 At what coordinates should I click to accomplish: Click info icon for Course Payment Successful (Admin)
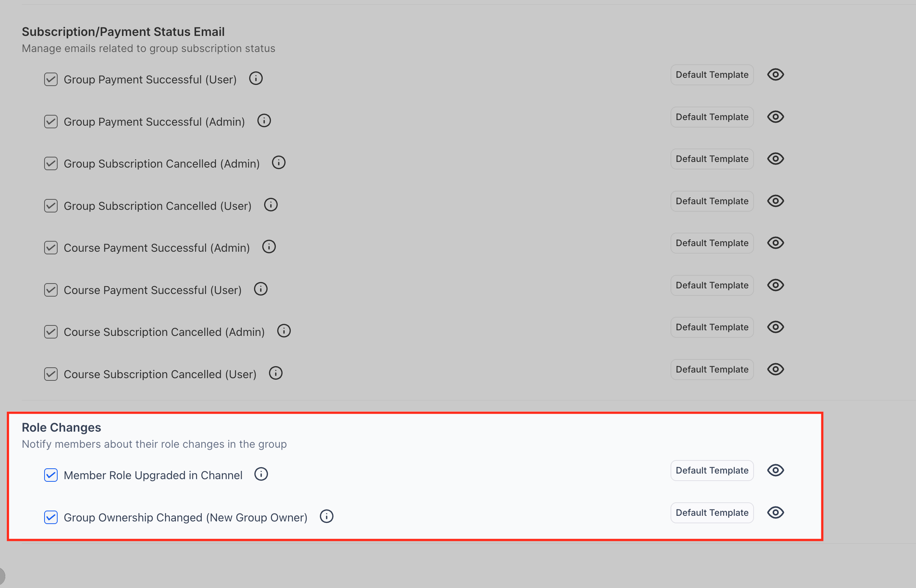pos(269,247)
